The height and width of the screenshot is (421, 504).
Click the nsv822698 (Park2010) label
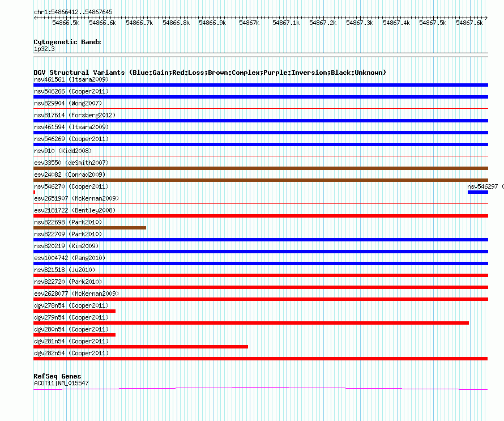coord(68,222)
